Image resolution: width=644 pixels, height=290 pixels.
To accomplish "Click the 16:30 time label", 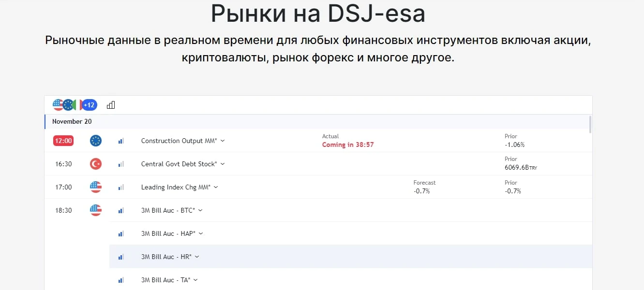I will [63, 164].
